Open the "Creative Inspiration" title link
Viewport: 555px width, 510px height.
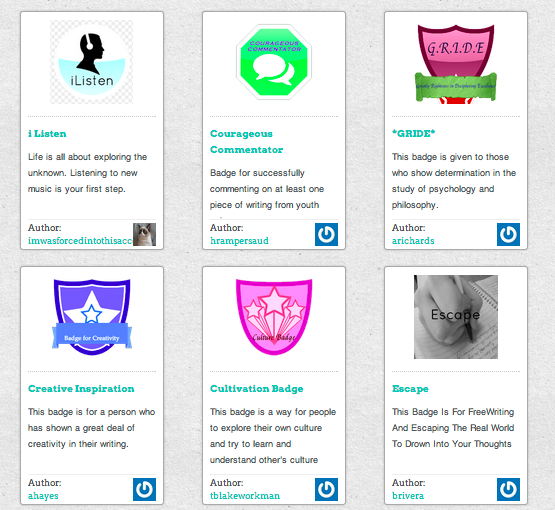coord(81,389)
